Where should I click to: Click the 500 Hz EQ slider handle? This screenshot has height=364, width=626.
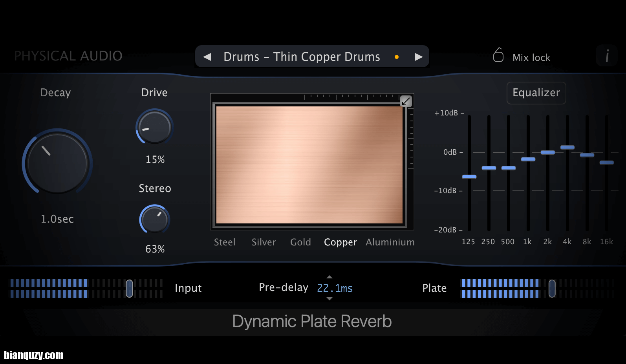tap(509, 168)
